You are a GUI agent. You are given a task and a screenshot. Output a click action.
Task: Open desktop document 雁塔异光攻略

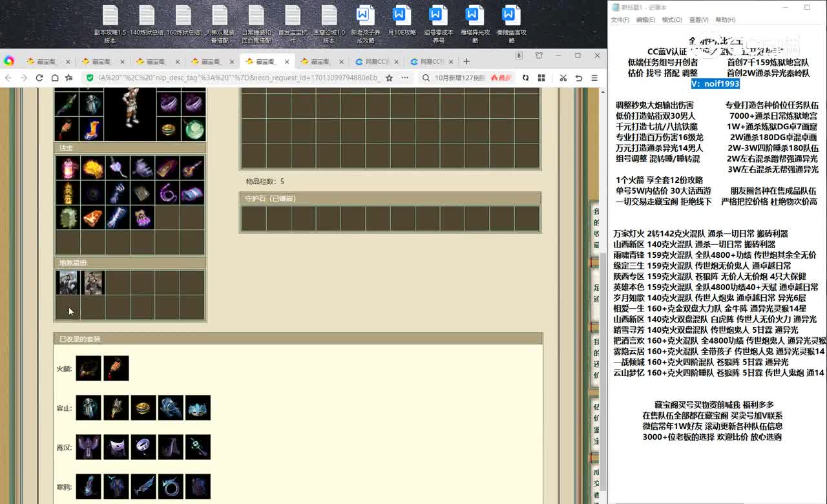[475, 24]
